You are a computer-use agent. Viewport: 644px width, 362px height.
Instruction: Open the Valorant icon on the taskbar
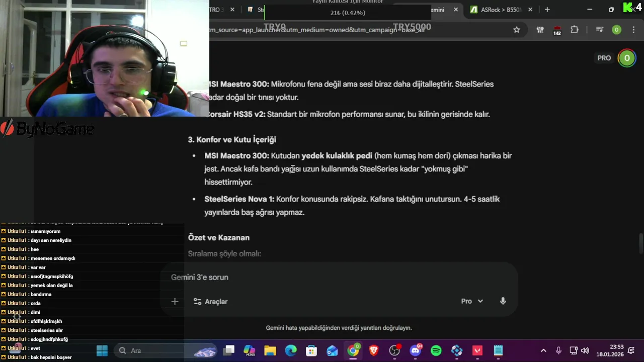[477, 350]
